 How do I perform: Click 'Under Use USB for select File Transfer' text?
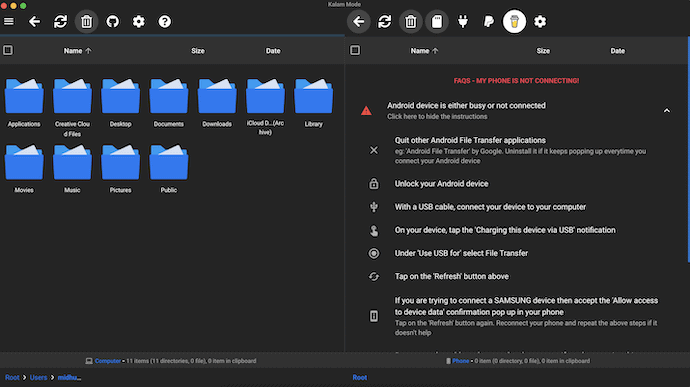(x=461, y=253)
